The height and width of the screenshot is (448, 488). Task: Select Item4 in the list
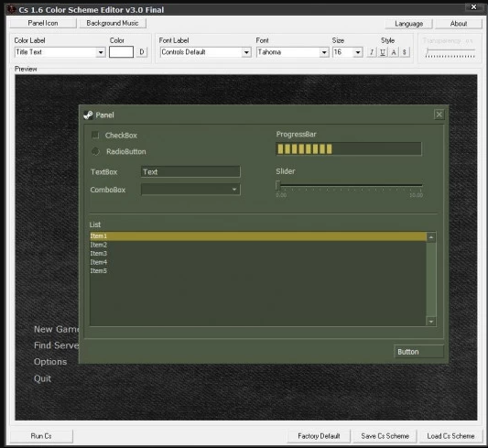tap(258, 262)
